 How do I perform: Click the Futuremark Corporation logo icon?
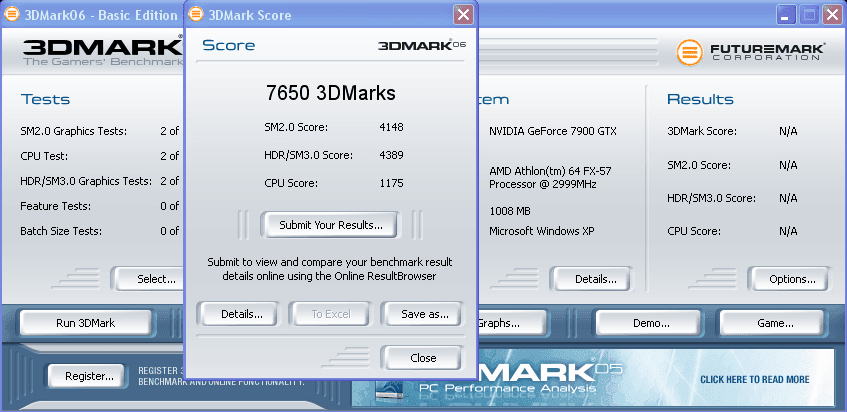(690, 52)
